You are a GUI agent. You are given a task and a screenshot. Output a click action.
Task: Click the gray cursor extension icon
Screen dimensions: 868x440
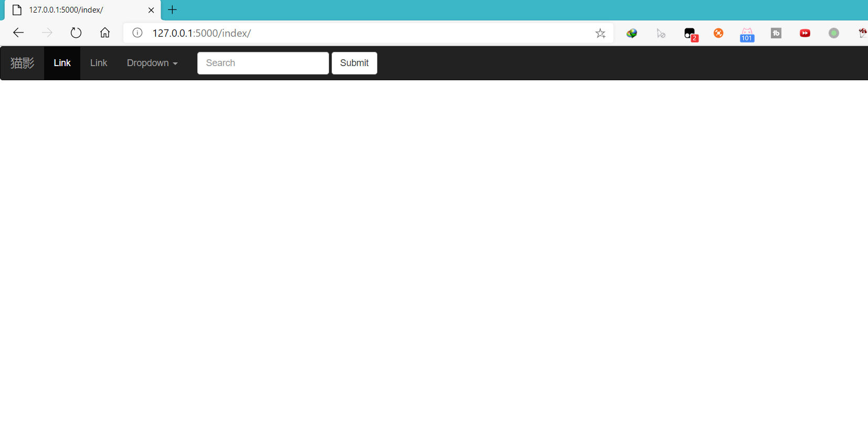tap(661, 34)
